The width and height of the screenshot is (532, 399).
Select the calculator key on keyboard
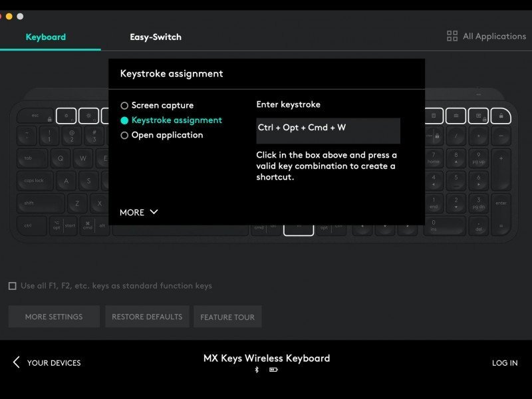tap(434, 116)
